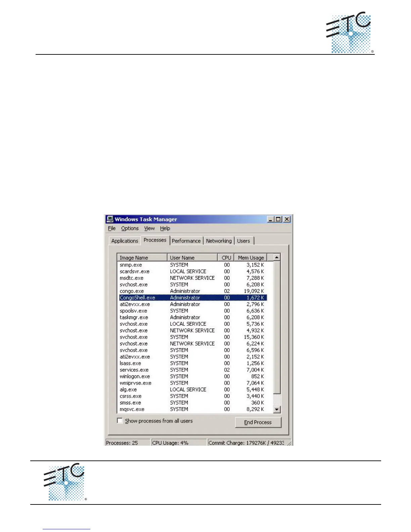This screenshot has width=411, height=532.
Task: Maximize the Windows Task Manager window
Action: pyautogui.click(x=278, y=219)
